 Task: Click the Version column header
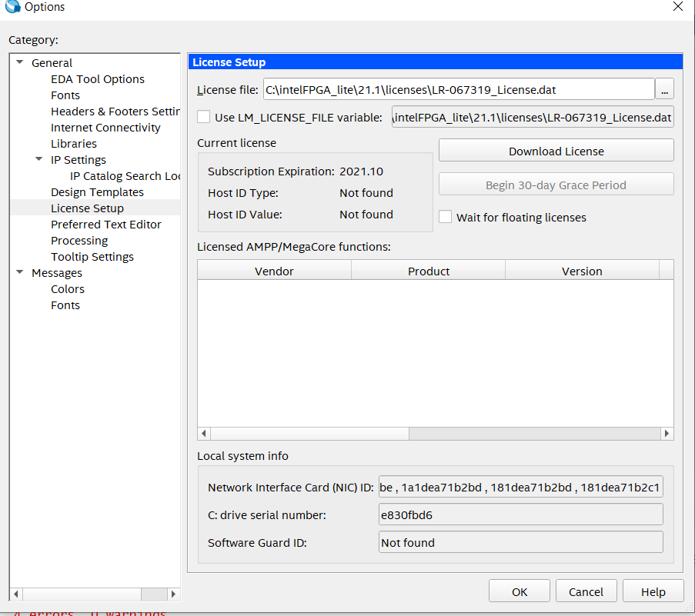point(582,271)
